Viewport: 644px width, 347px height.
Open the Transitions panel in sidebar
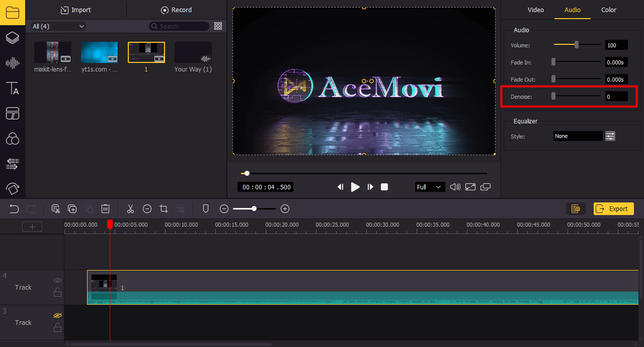click(x=13, y=164)
